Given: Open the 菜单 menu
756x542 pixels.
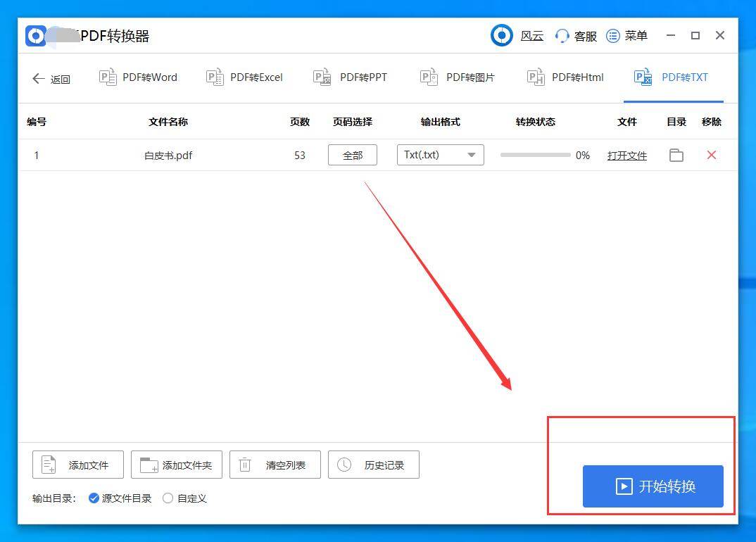Looking at the screenshot, I should [x=636, y=36].
